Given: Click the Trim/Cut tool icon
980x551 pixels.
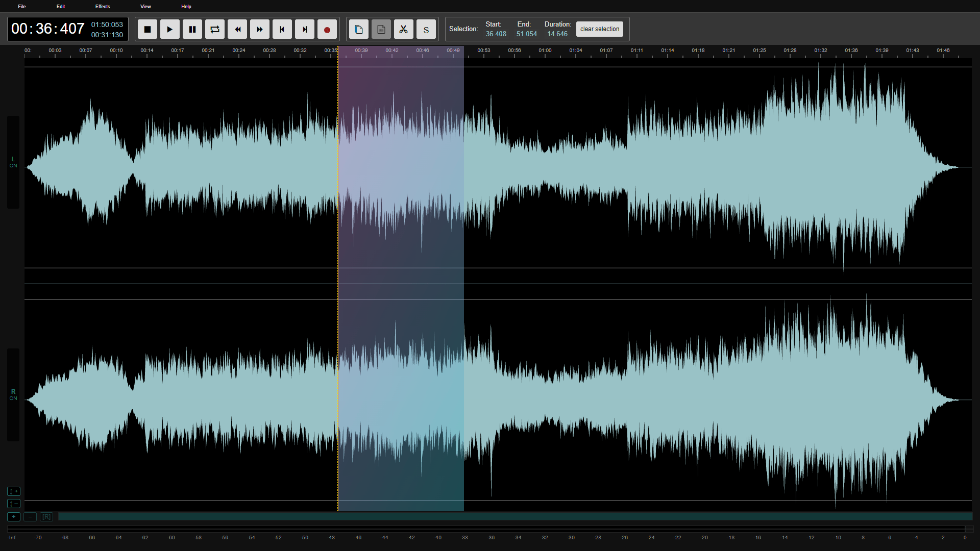Looking at the screenshot, I should pos(403,29).
